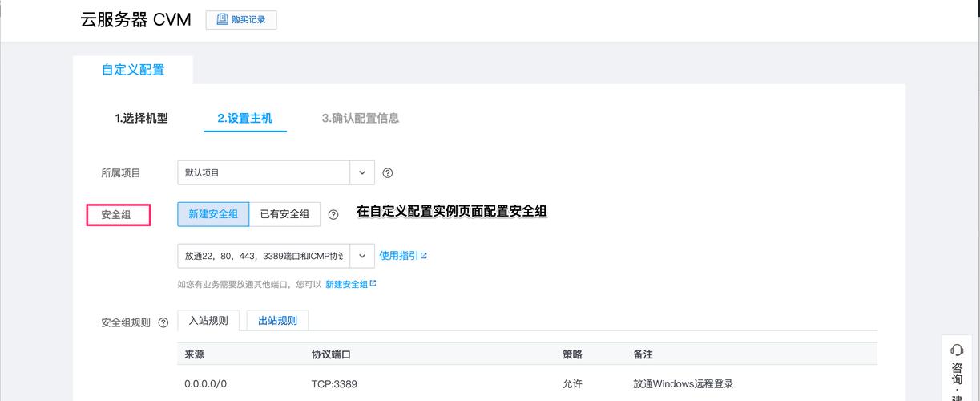This screenshot has width=980, height=401.
Task: Select the 新建安全组 option
Action: [x=213, y=214]
